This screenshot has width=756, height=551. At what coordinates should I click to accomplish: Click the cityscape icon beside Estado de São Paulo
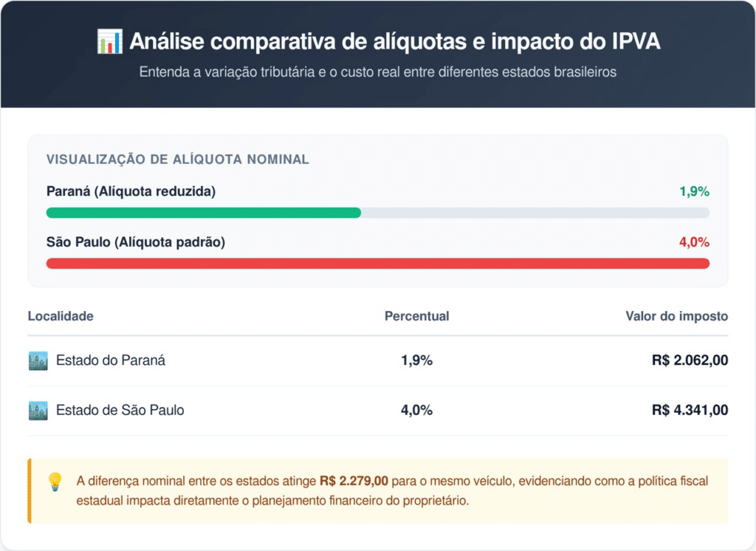38,411
